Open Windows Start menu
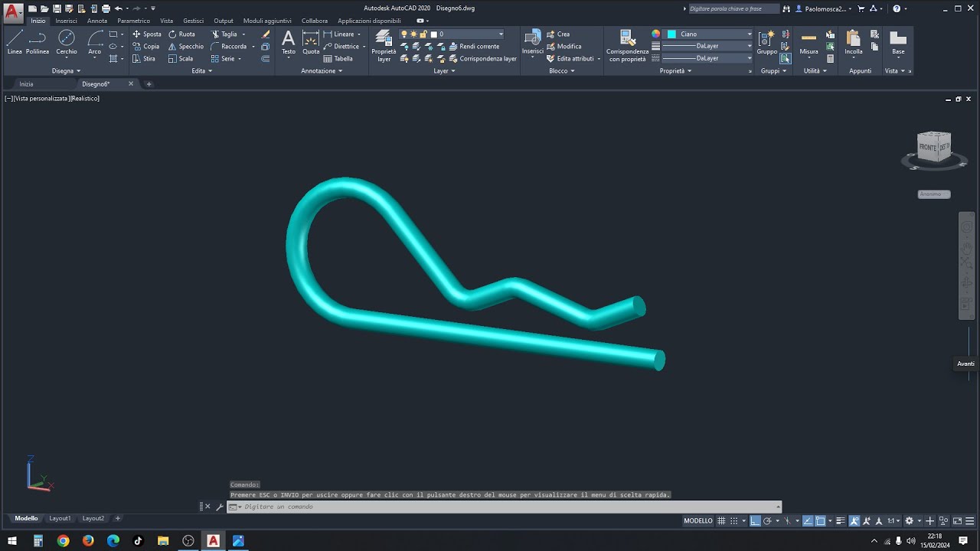This screenshot has width=980, height=551. [x=12, y=540]
